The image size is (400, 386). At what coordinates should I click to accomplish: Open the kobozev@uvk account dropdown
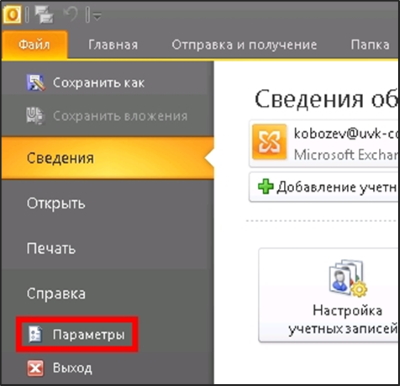coord(324,144)
